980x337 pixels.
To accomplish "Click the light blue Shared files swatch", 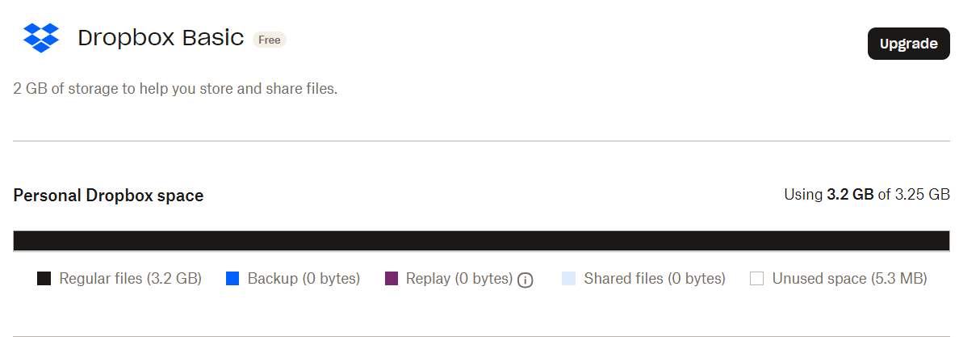I will (568, 279).
